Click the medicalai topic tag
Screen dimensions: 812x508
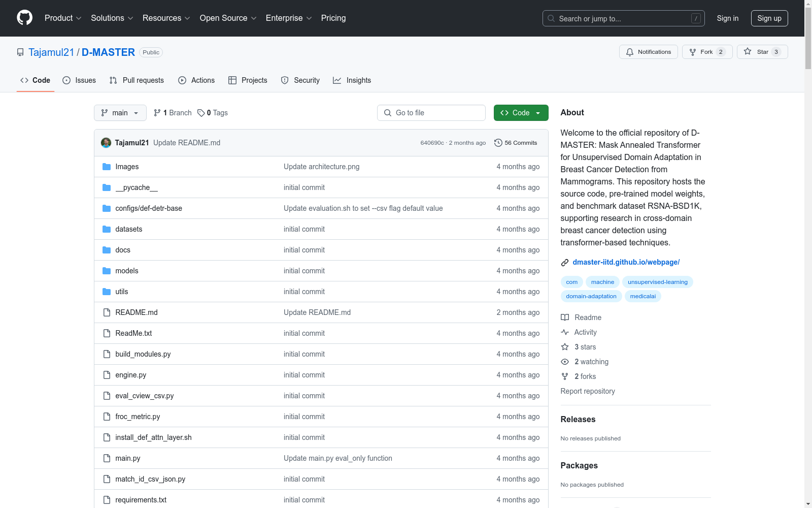643,296
